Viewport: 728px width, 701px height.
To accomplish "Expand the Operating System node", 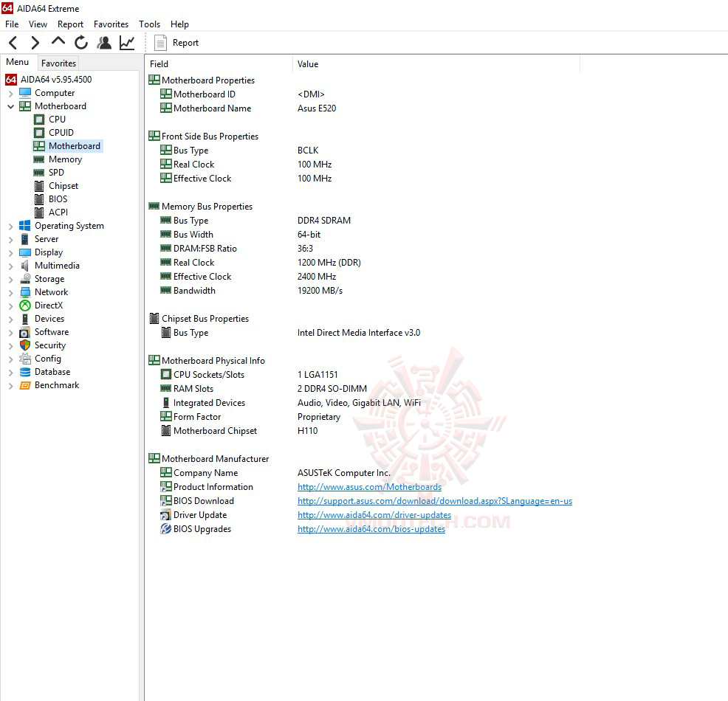I will 10,227.
